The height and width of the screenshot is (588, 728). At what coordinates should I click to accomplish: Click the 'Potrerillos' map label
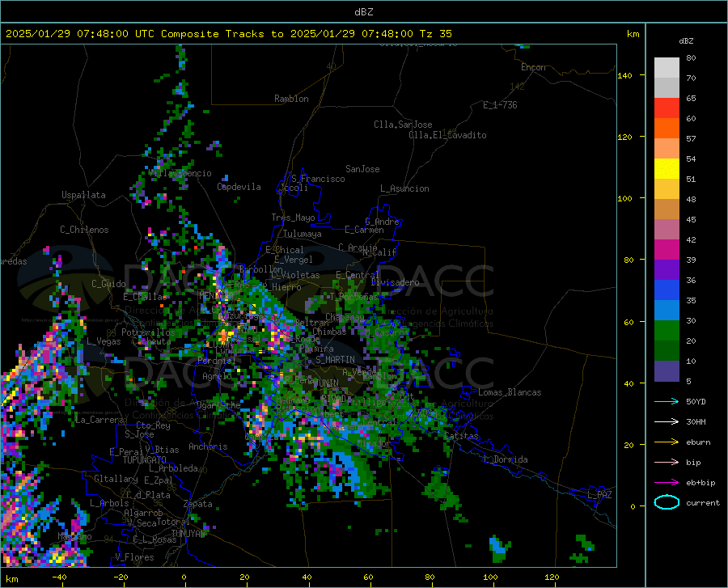coord(148,332)
